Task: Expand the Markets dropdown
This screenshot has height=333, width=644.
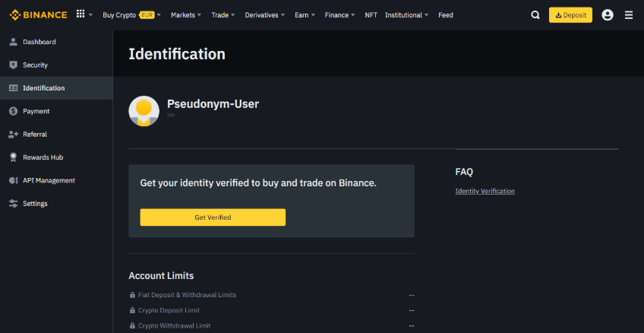Action: pyautogui.click(x=185, y=14)
